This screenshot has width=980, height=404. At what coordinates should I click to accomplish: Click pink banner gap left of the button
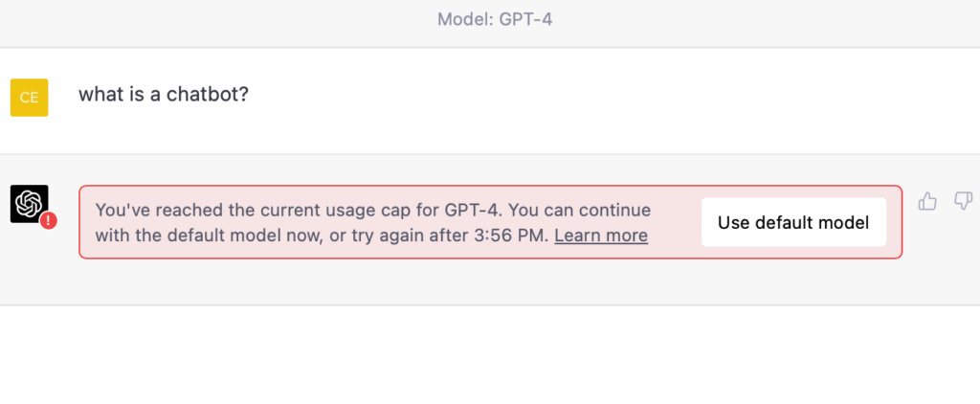[x=676, y=222]
